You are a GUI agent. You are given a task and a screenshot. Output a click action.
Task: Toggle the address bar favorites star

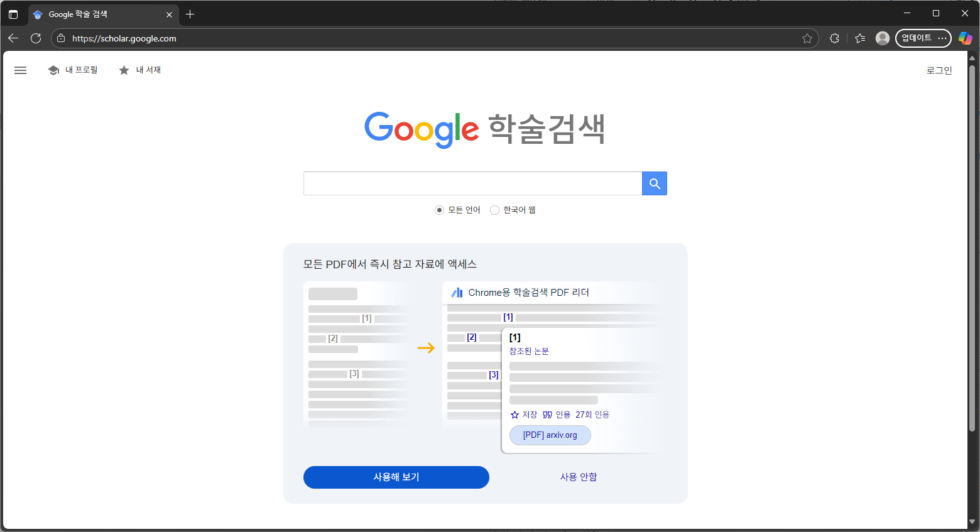[807, 38]
